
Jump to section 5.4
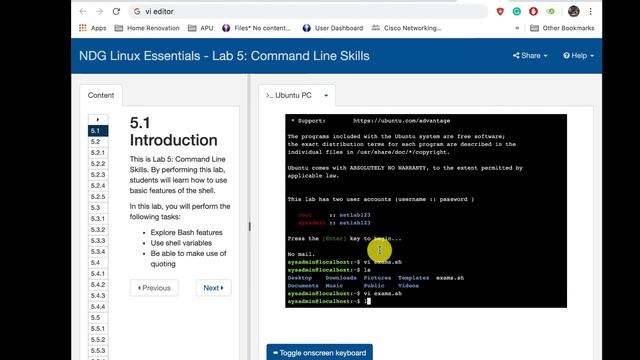(98, 263)
